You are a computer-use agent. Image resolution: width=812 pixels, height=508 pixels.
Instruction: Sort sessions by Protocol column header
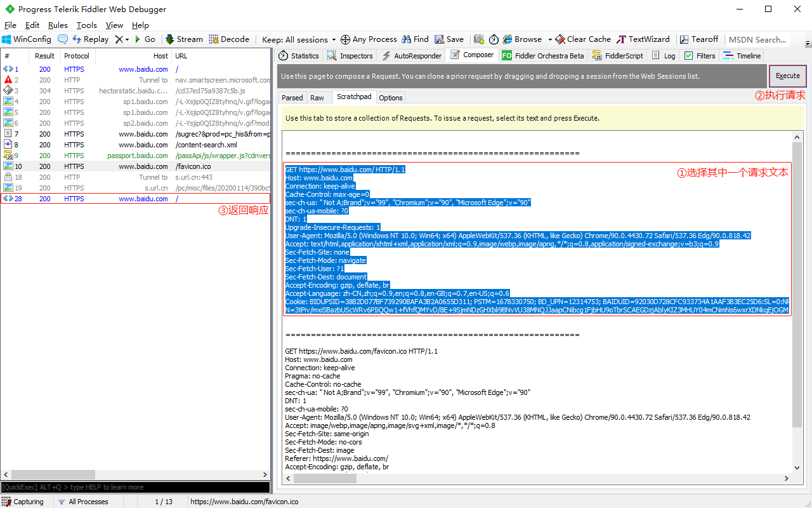pos(77,56)
